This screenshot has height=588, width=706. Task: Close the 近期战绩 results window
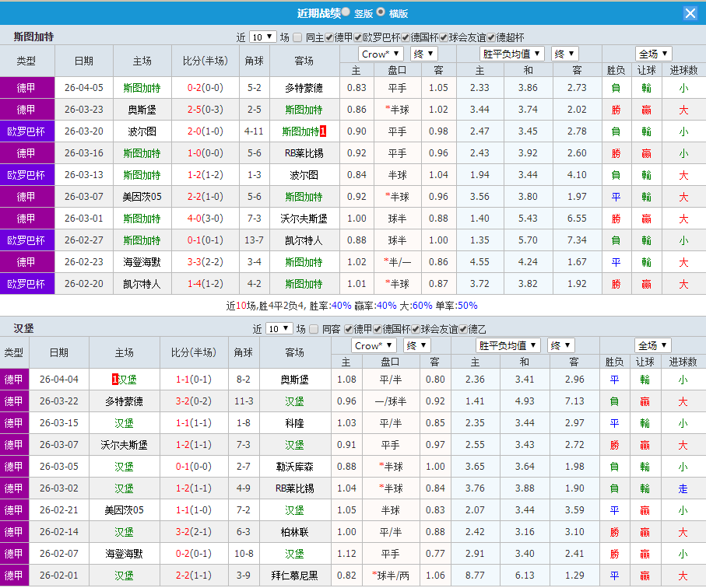pyautogui.click(x=691, y=12)
